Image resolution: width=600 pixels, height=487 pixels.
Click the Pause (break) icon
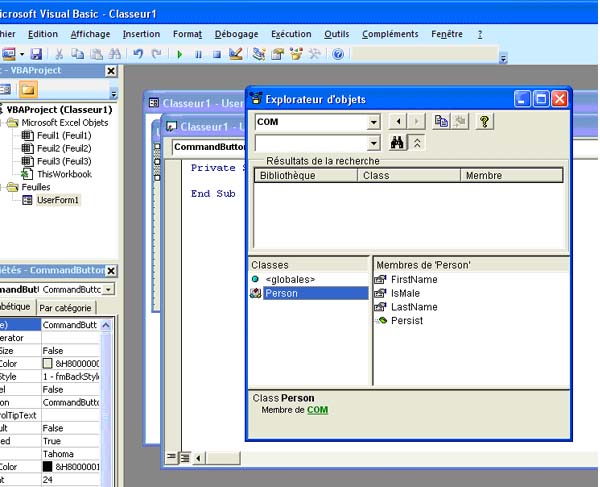(x=198, y=54)
